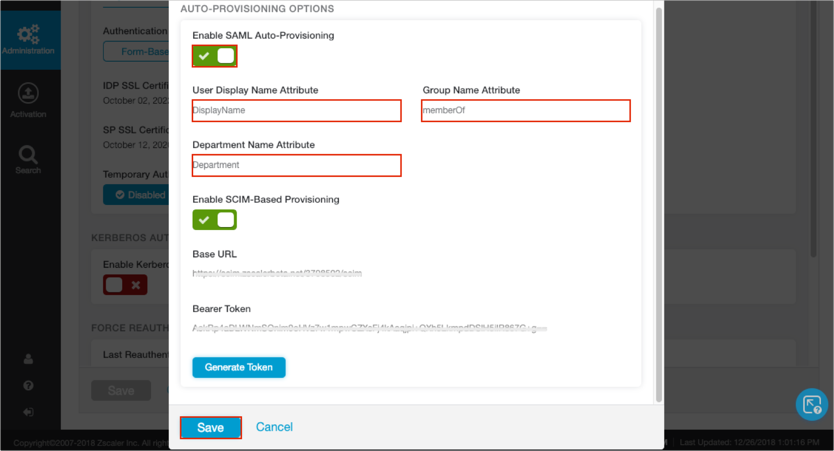This screenshot has width=834, height=451.
Task: Select the Base URL text
Action: click(277, 273)
